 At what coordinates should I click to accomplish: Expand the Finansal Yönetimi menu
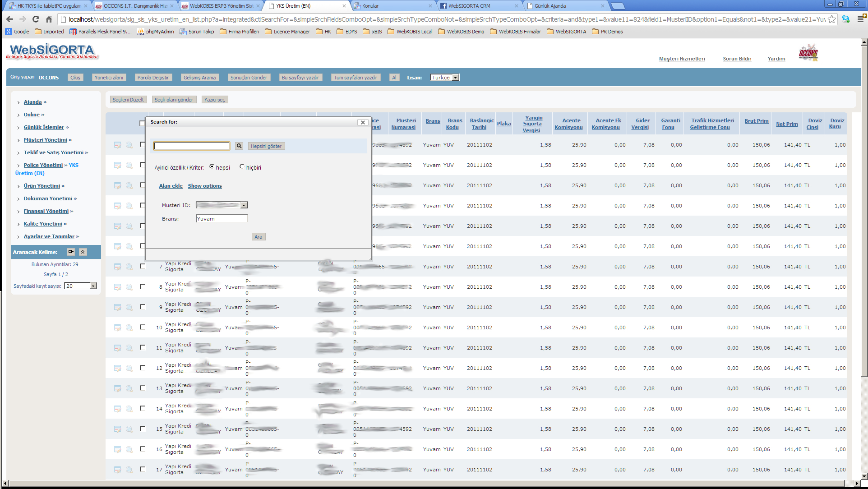(x=46, y=211)
